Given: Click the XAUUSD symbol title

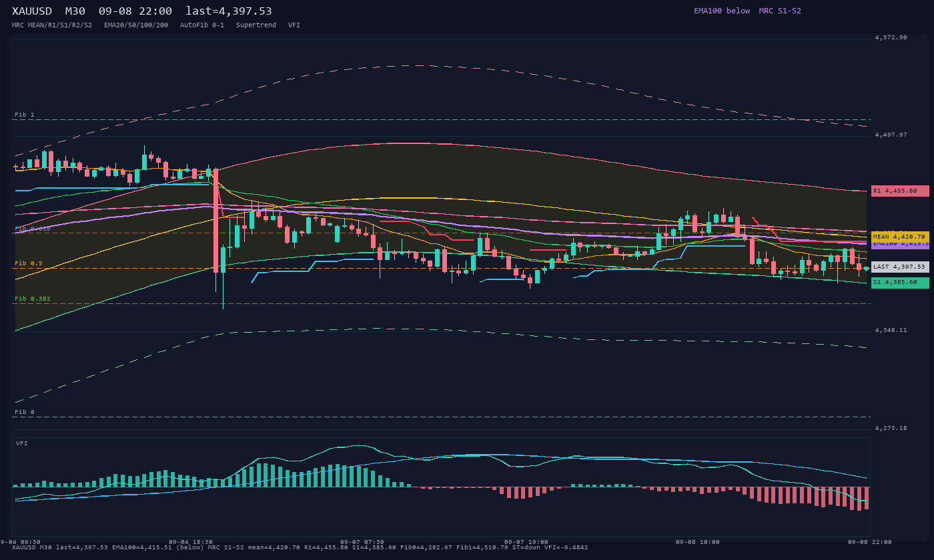Looking at the screenshot, I should tap(34, 11).
